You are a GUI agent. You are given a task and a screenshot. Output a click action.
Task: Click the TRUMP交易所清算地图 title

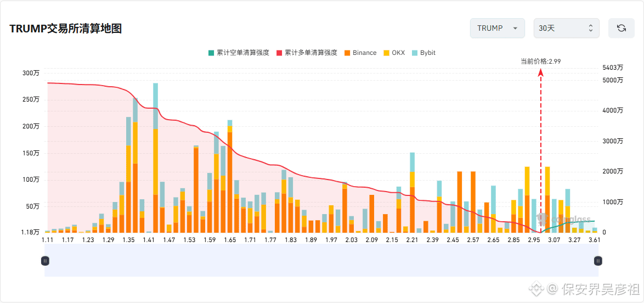[x=66, y=29]
